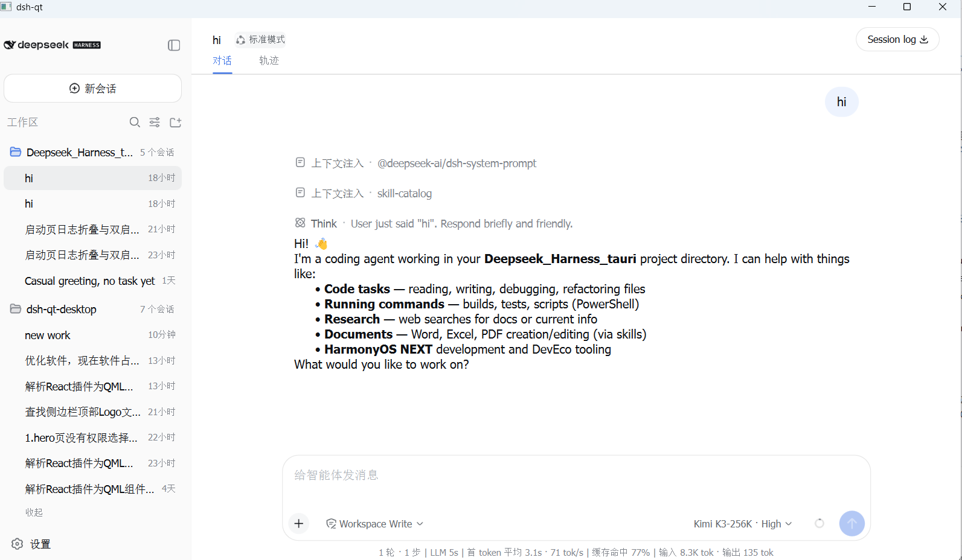Collapse the dsh-qt-desktop workspace folder
The height and width of the screenshot is (560, 962).
pos(92,309)
